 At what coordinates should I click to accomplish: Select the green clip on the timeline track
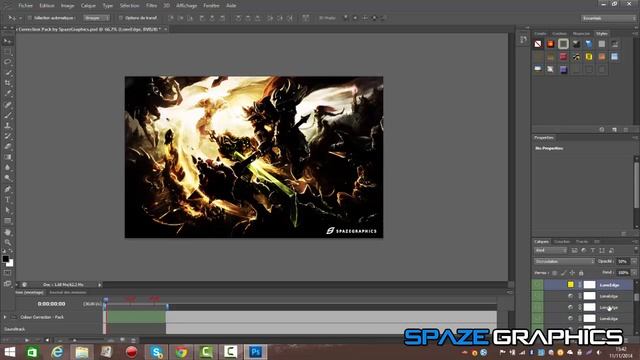click(x=137, y=317)
